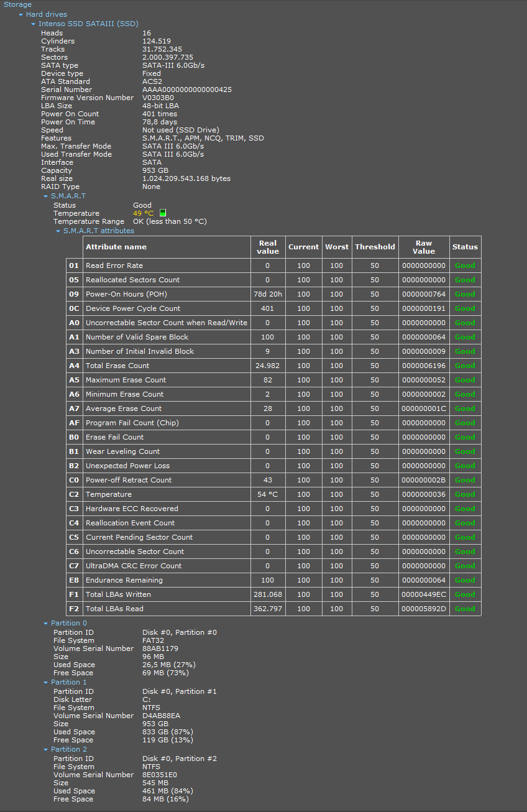This screenshot has height=812, width=527.
Task: Select the 24.982 real value cell
Action: coord(268,366)
